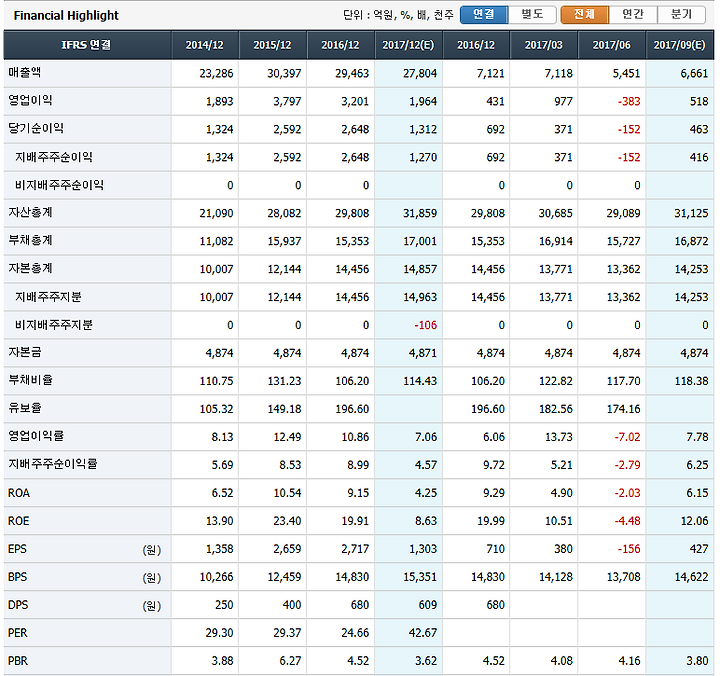Screen dimensions: 720x676
Task: Click the 2015/12 column header
Action: coord(272,45)
